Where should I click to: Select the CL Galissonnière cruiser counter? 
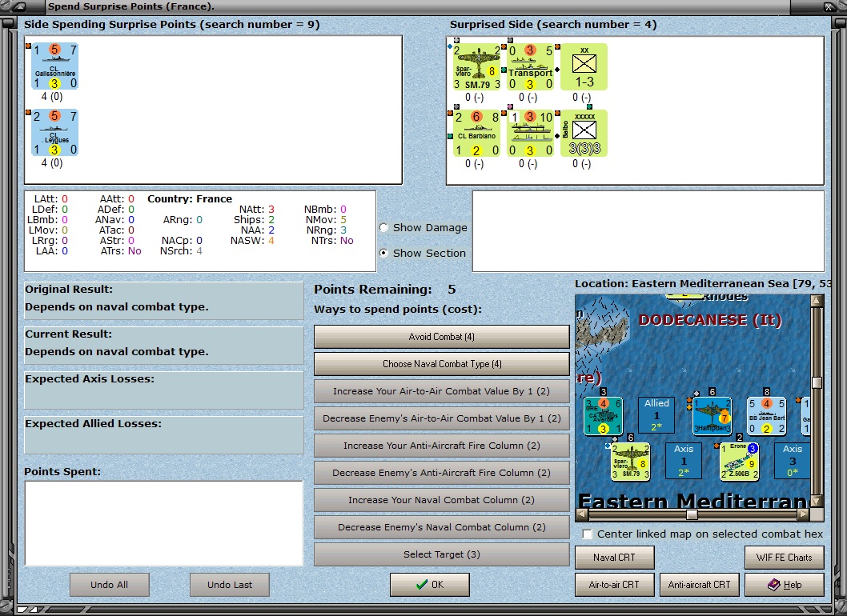pos(54,66)
